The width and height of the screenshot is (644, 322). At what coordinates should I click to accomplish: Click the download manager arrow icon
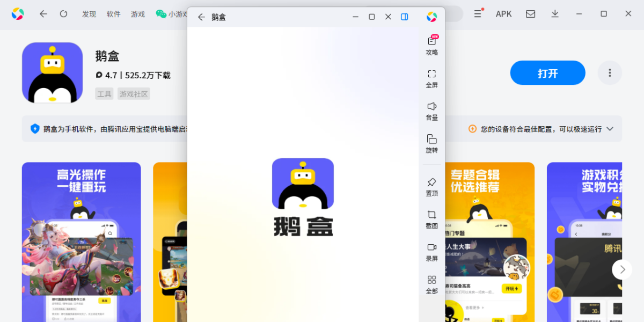555,14
